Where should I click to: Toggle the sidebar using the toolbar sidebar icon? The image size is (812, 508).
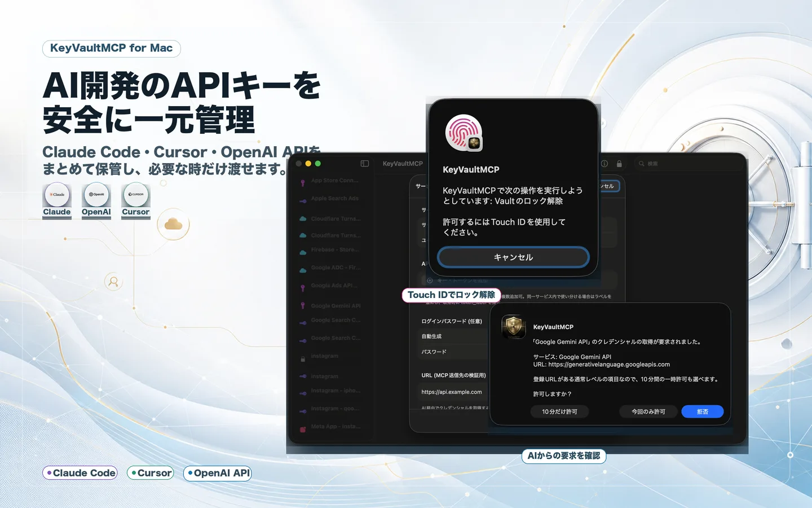point(365,164)
